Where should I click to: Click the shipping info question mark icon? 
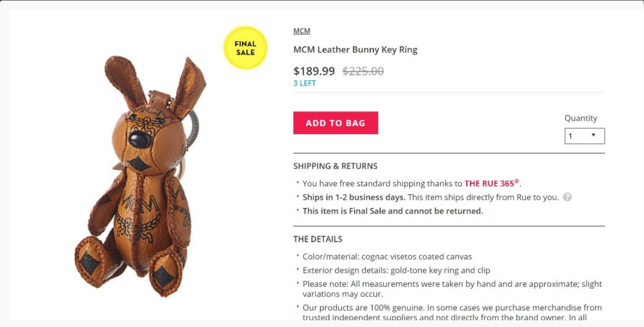click(x=567, y=197)
